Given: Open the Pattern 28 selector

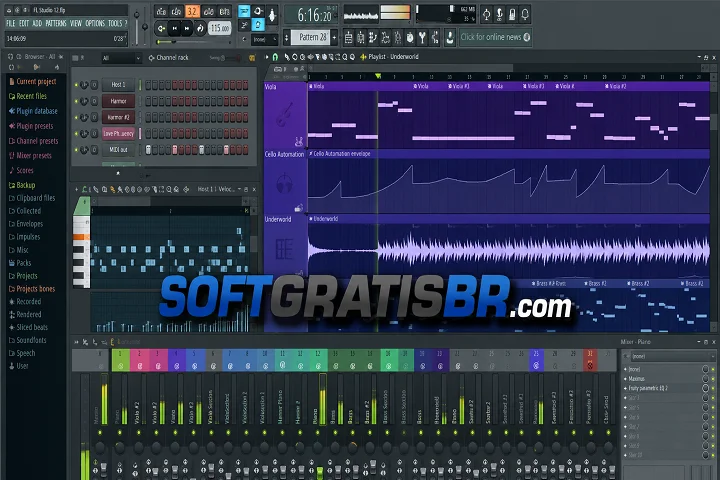Looking at the screenshot, I should [312, 37].
